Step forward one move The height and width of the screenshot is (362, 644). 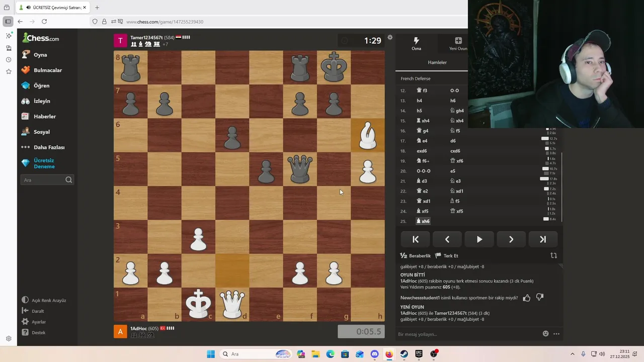[x=511, y=239]
